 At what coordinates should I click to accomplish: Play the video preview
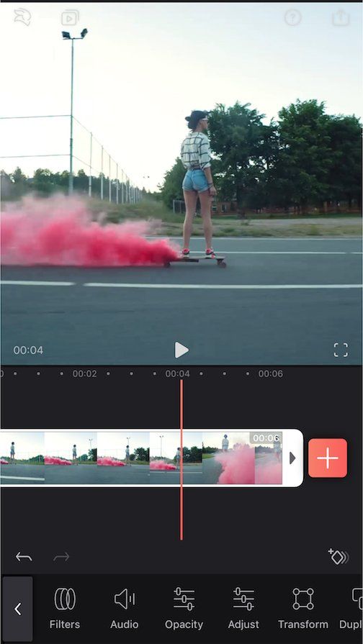[181, 350]
